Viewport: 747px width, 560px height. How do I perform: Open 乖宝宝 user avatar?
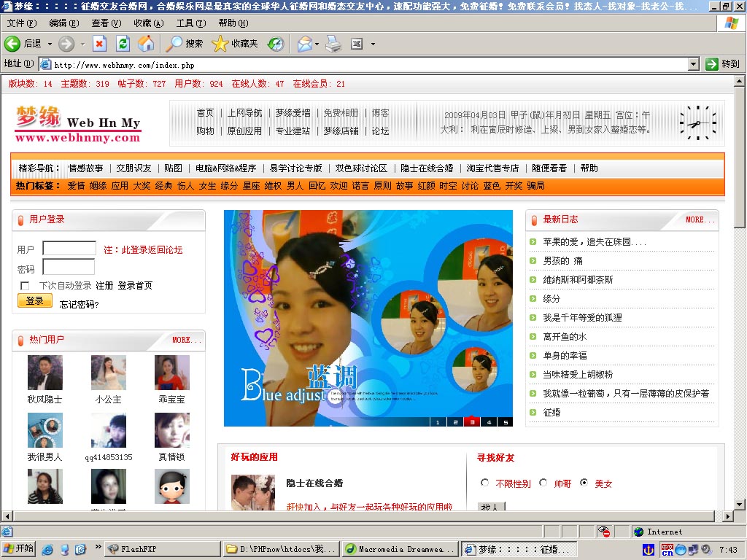[172, 373]
